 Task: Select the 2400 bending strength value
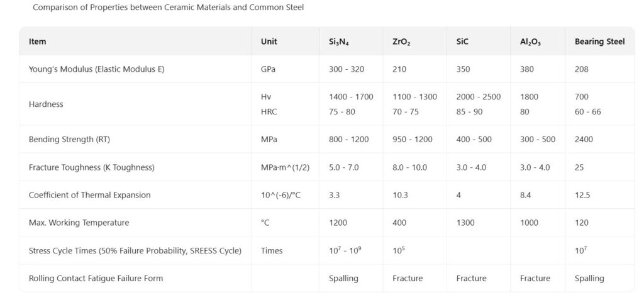(x=584, y=139)
